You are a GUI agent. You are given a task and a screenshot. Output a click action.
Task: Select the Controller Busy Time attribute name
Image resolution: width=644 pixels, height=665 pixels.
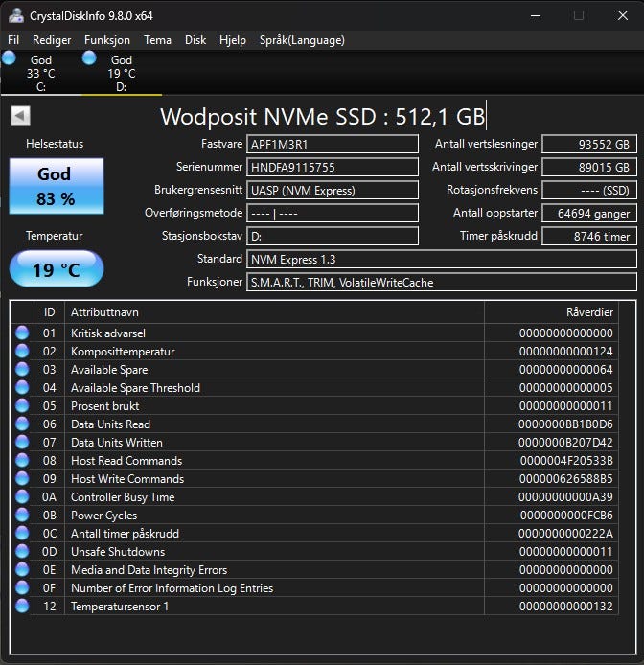pyautogui.click(x=123, y=497)
